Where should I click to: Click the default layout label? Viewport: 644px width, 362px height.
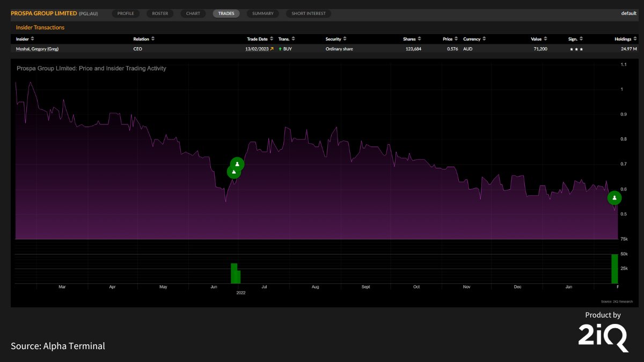629,13
